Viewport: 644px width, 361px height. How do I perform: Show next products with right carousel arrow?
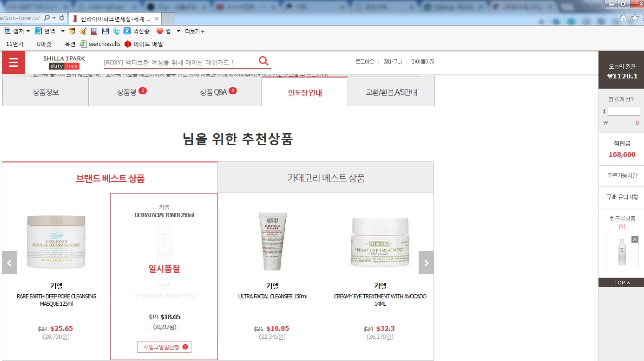(426, 263)
